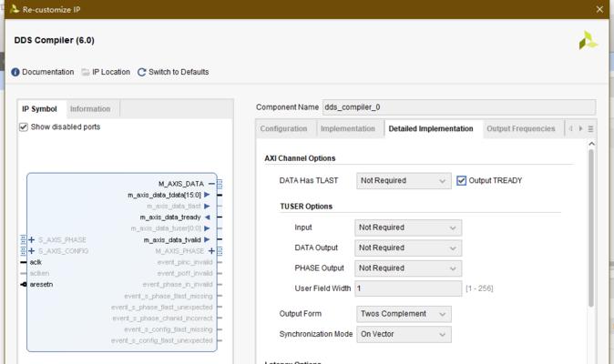This screenshot has width=614, height=364.
Task: Click the m_axis_data_tlast port arrow
Action: (207, 206)
